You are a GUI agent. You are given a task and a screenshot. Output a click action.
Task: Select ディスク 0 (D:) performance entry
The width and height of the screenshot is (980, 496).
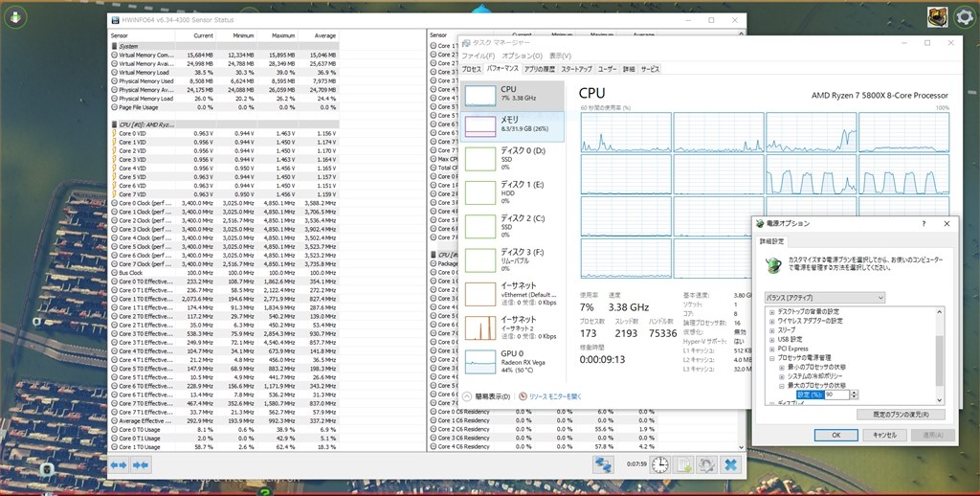(x=513, y=159)
